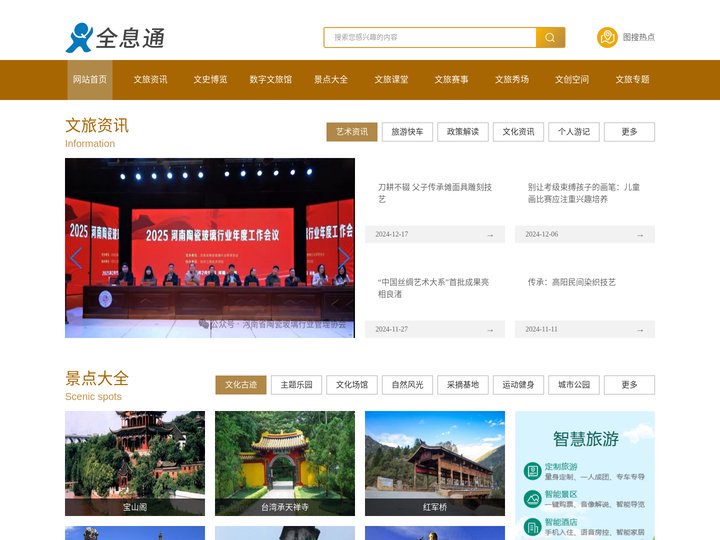This screenshot has height=540, width=720.
Task: Show next carousel slide arrow
Action: click(x=343, y=258)
